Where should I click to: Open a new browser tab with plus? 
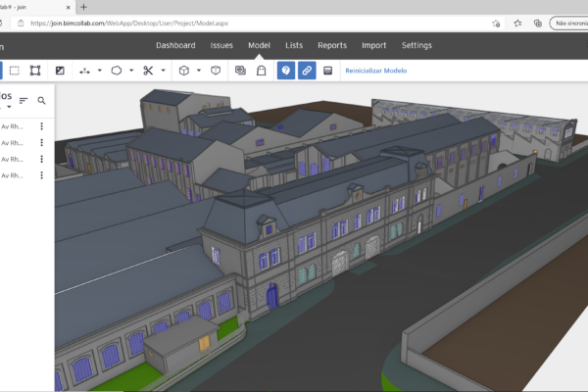pos(83,7)
